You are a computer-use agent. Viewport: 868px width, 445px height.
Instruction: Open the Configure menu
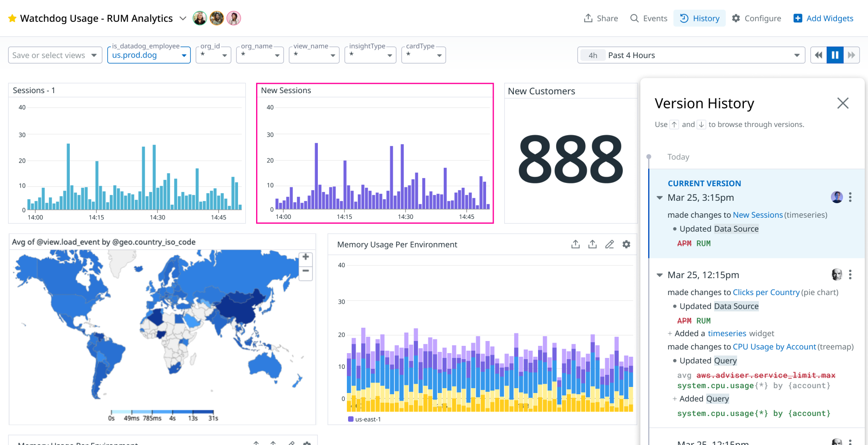click(x=756, y=19)
